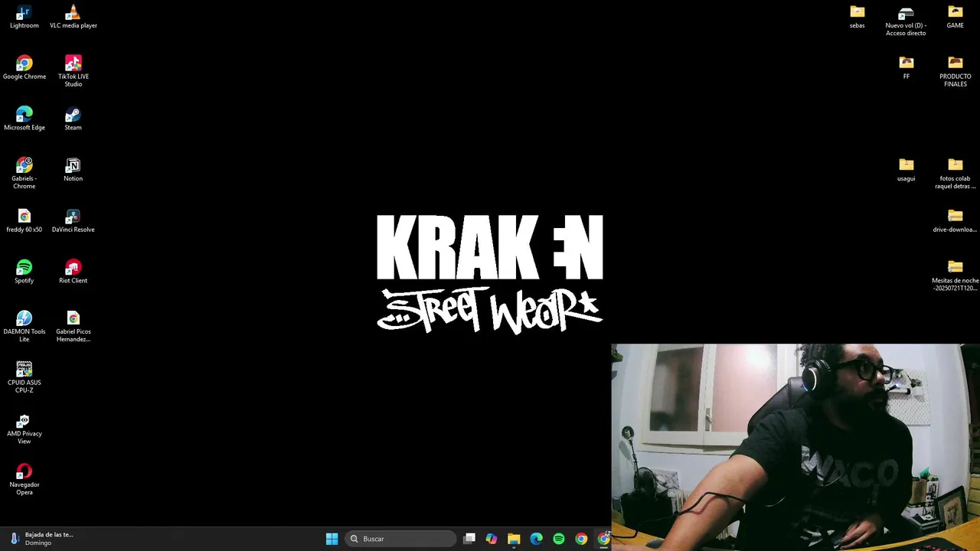Open Spotify from the taskbar

coord(559,539)
